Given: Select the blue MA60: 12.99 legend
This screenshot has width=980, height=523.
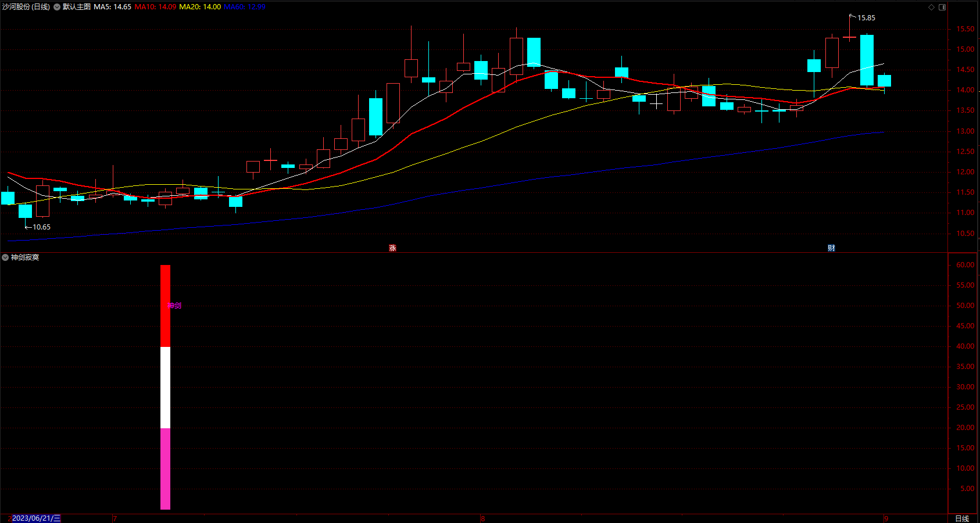Looking at the screenshot, I should pyautogui.click(x=245, y=7).
